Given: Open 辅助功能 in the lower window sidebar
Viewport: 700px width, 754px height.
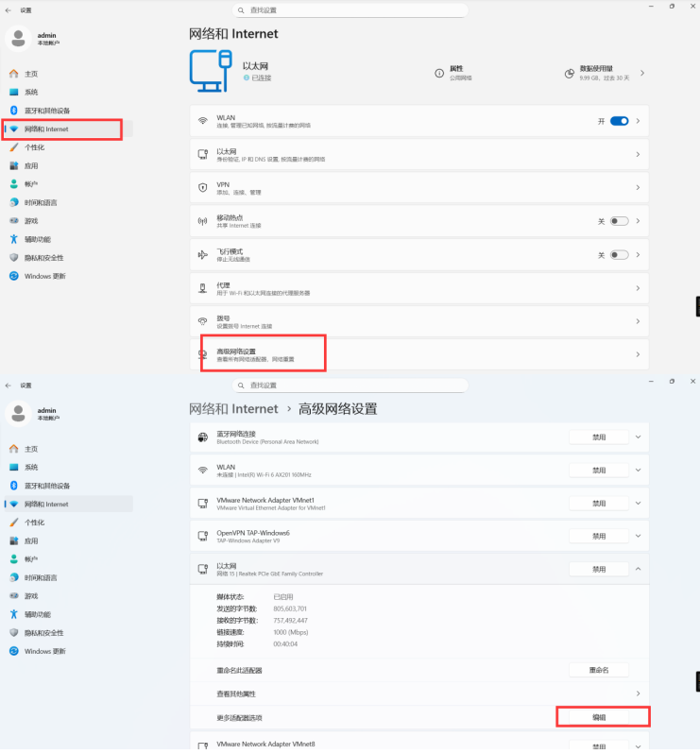Looking at the screenshot, I should (x=68, y=614).
